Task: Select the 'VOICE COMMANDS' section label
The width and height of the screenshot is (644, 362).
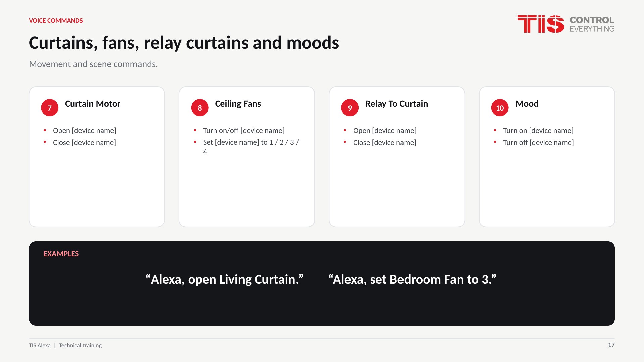Action: pos(56,21)
